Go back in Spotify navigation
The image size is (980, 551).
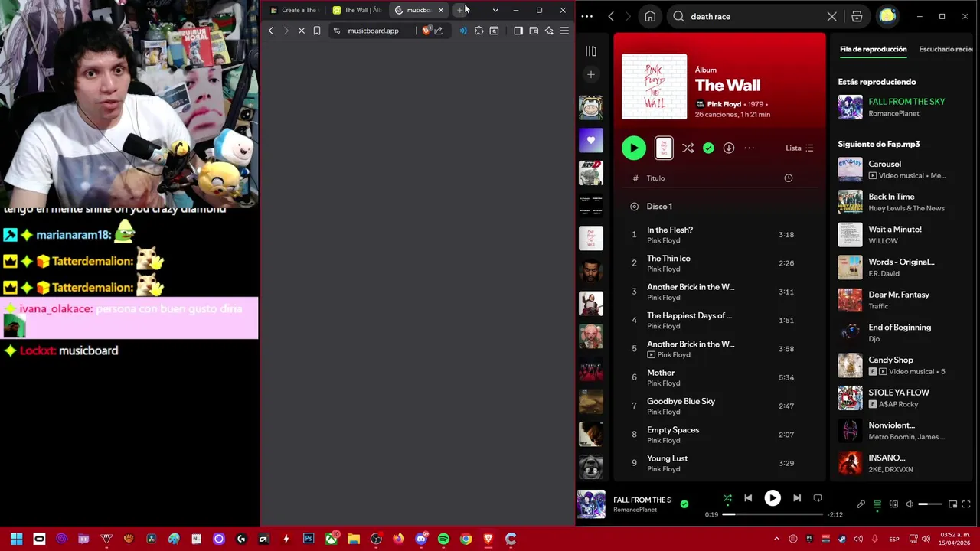[x=611, y=16]
